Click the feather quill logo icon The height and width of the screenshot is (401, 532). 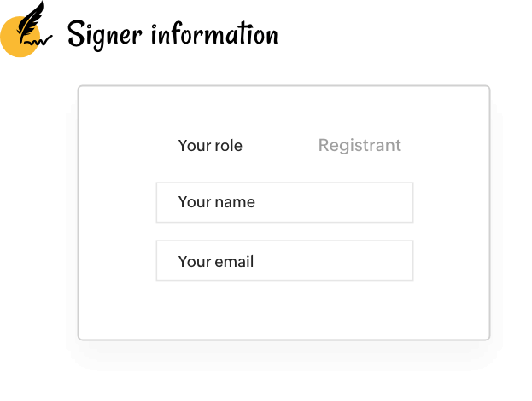coord(26,29)
